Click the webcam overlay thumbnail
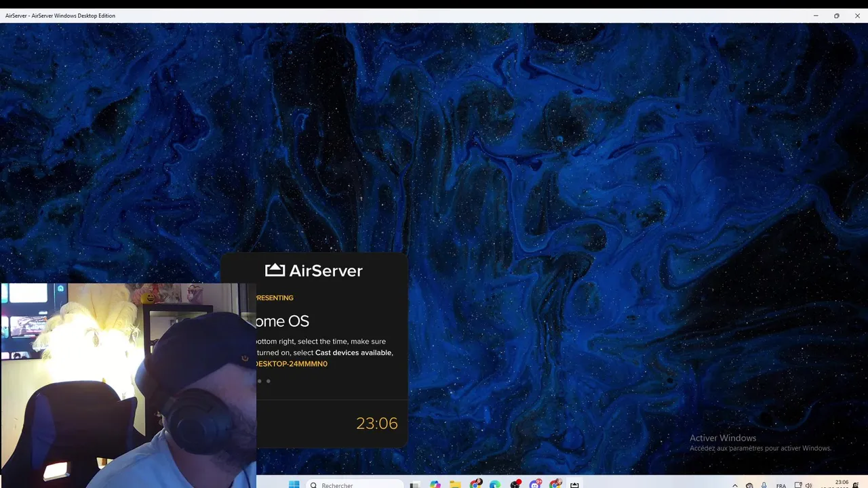 click(x=128, y=386)
